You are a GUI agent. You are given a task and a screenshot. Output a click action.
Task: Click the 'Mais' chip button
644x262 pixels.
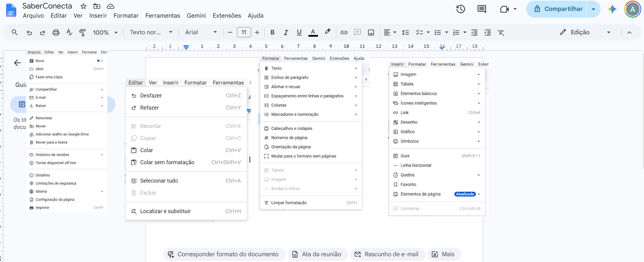[444, 254]
